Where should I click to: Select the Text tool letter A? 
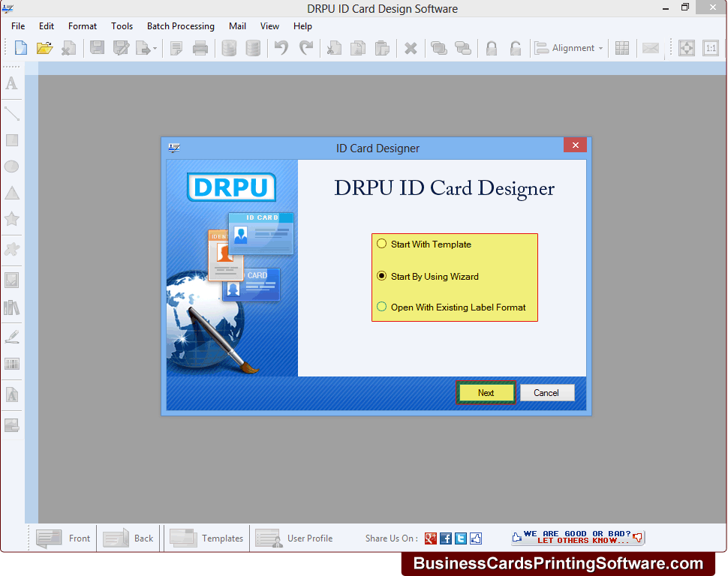11,83
